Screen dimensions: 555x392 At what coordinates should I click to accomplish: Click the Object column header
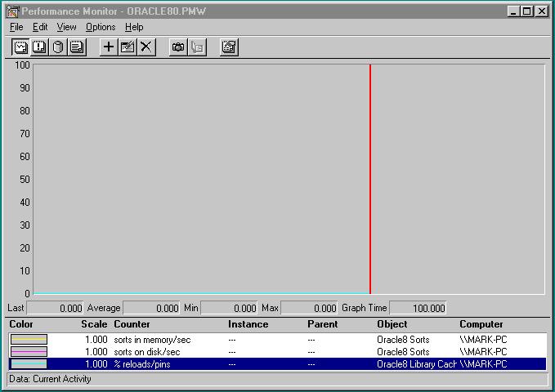point(392,324)
